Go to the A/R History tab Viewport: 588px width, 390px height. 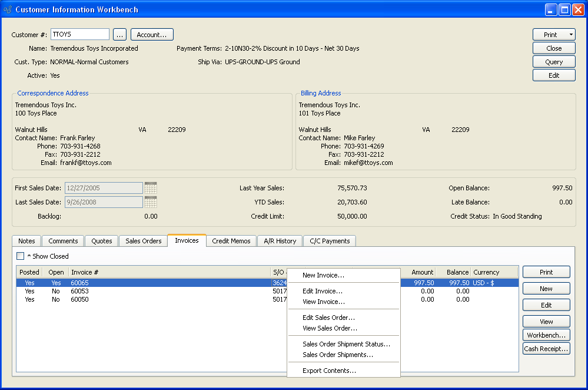point(279,241)
